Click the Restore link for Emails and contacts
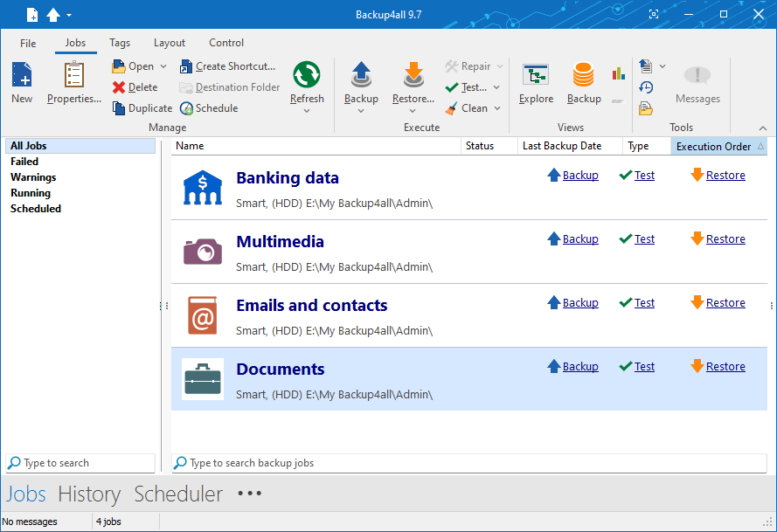Screen dimensions: 777x532 pos(725,303)
